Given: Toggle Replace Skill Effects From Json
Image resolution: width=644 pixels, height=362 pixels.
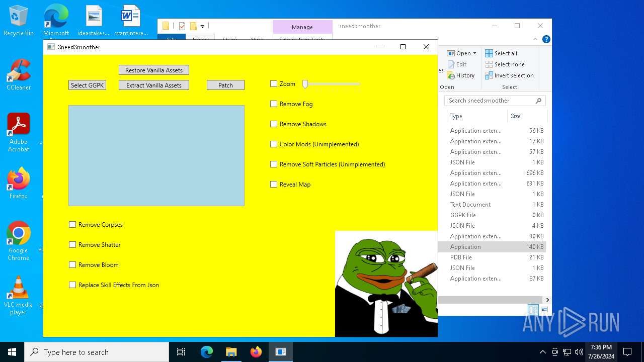Looking at the screenshot, I should pos(72,285).
